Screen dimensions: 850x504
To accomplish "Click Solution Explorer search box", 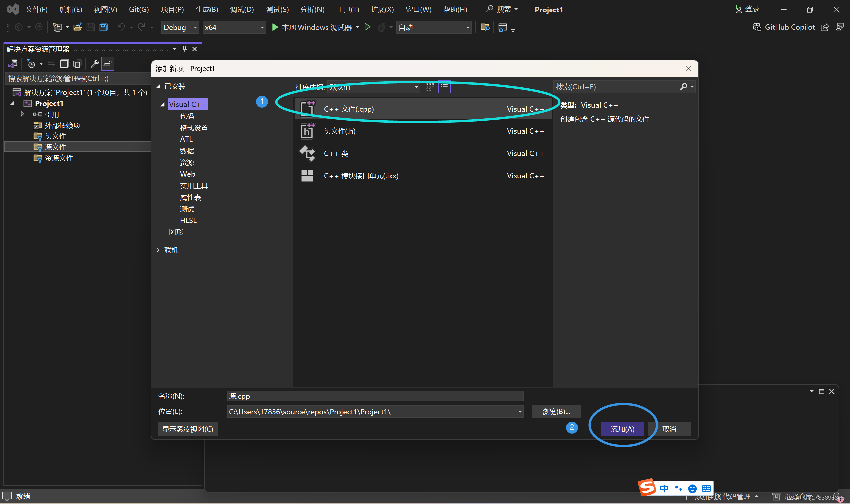I will [x=78, y=78].
